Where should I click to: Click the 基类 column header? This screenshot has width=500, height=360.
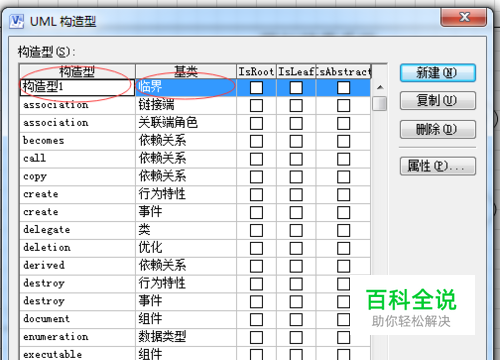186,71
